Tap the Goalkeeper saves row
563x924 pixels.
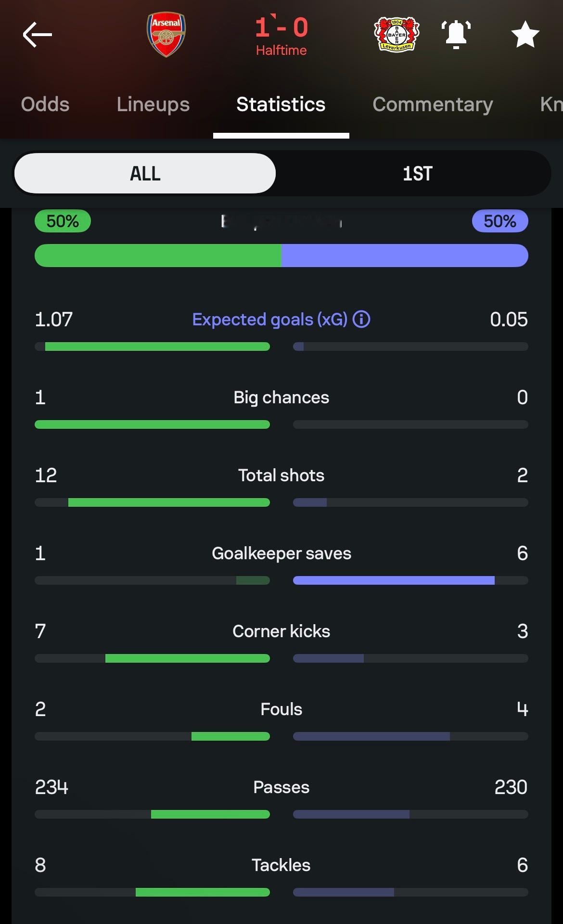[281, 553]
